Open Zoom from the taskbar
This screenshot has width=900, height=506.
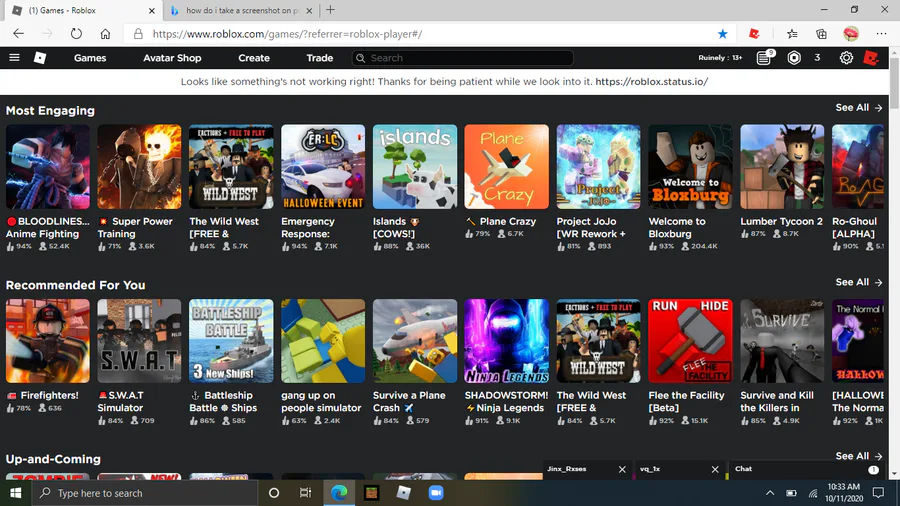(436, 493)
